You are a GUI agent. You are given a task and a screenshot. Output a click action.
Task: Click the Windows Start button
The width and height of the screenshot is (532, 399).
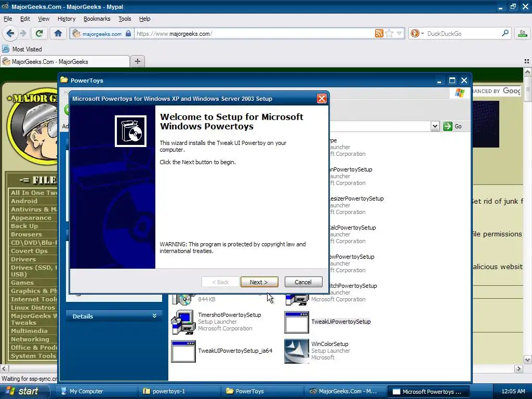(x=24, y=391)
